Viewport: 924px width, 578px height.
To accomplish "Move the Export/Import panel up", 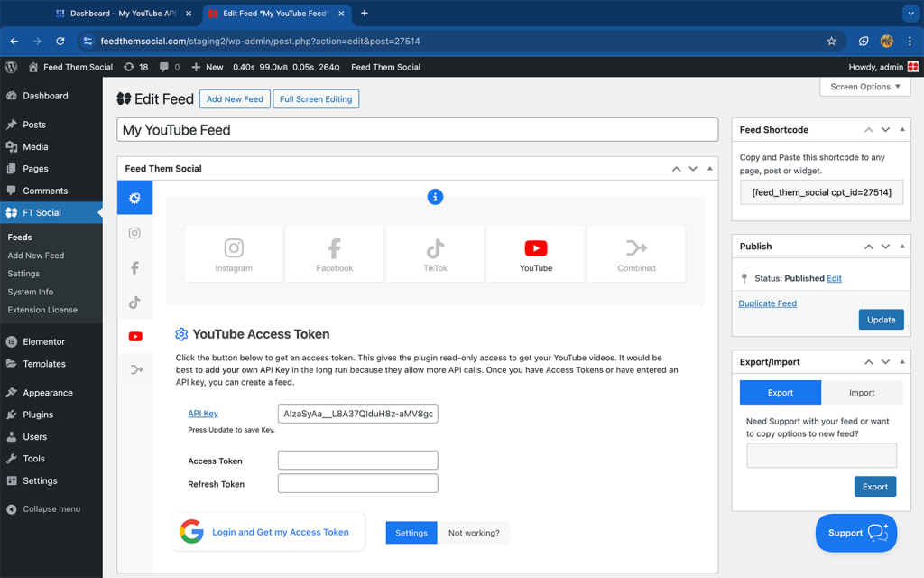I will point(869,362).
